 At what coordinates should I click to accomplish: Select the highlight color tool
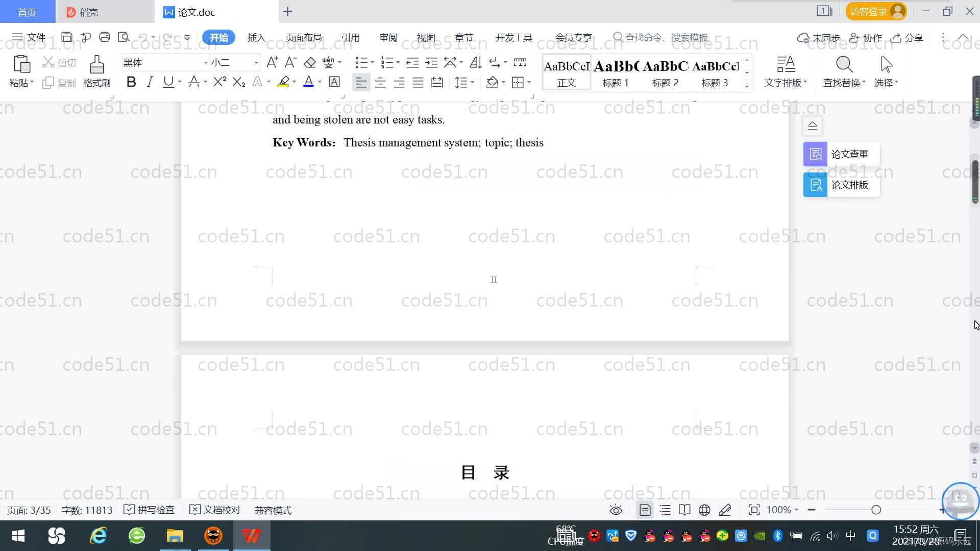click(x=284, y=82)
